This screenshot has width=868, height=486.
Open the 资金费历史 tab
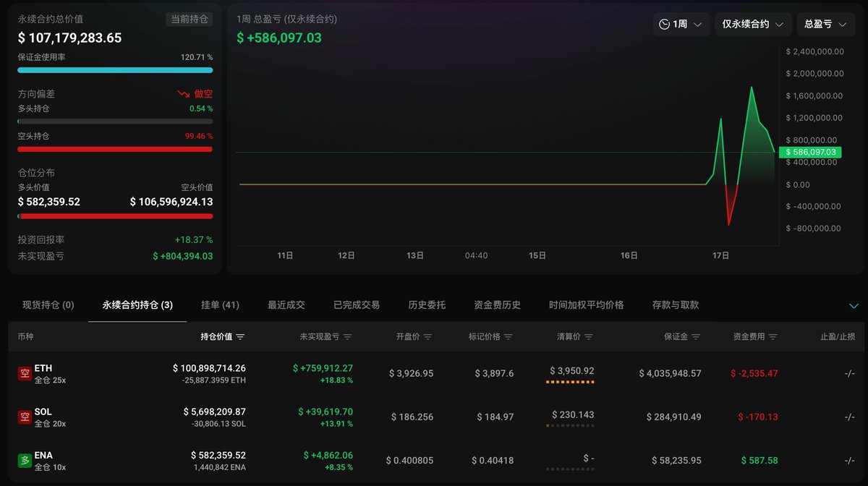(498, 305)
